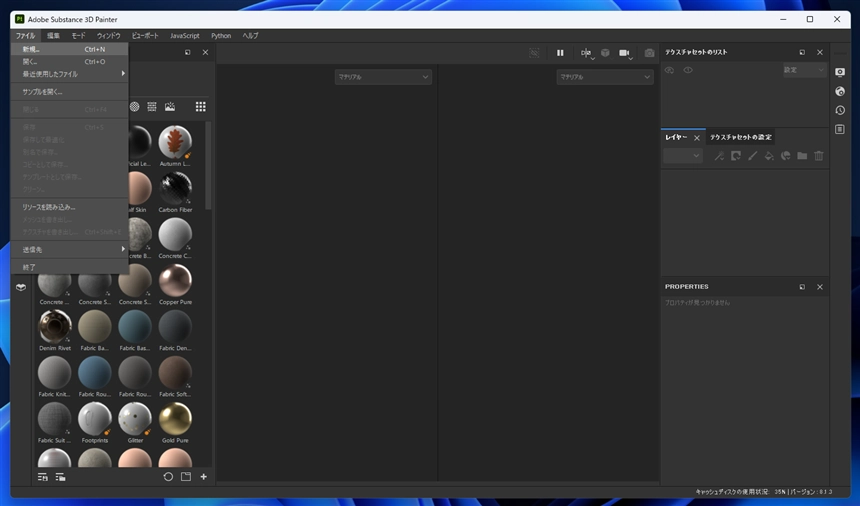The image size is (860, 506).
Task: Open the Display settings monitor icon
Action: tap(840, 72)
